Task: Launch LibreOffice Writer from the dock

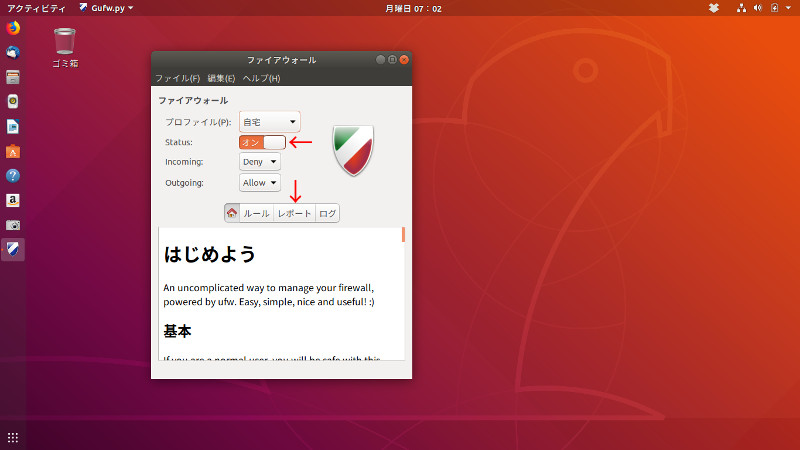Action: pyautogui.click(x=13, y=126)
